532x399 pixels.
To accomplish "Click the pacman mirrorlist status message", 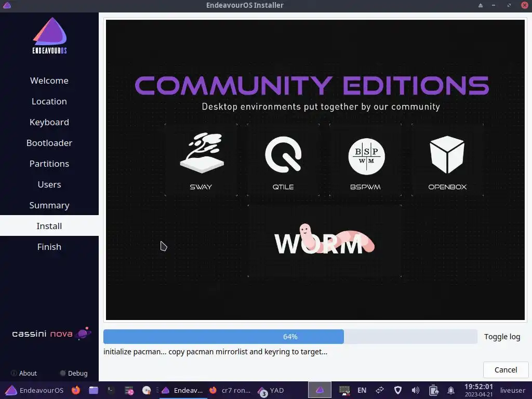I will pos(216,352).
